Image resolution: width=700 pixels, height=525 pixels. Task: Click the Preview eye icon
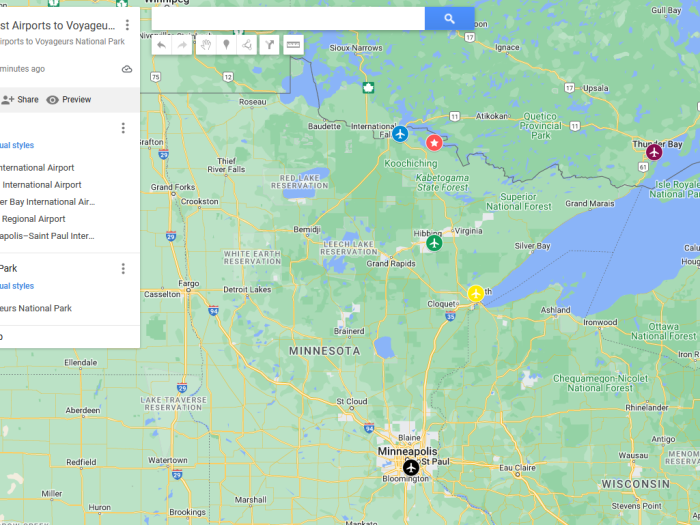[53, 100]
